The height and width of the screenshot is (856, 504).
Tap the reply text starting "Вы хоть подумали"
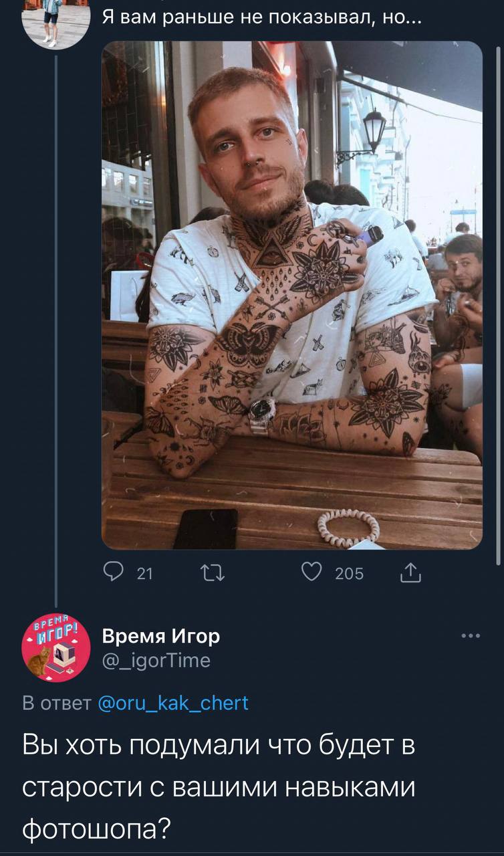(x=219, y=786)
